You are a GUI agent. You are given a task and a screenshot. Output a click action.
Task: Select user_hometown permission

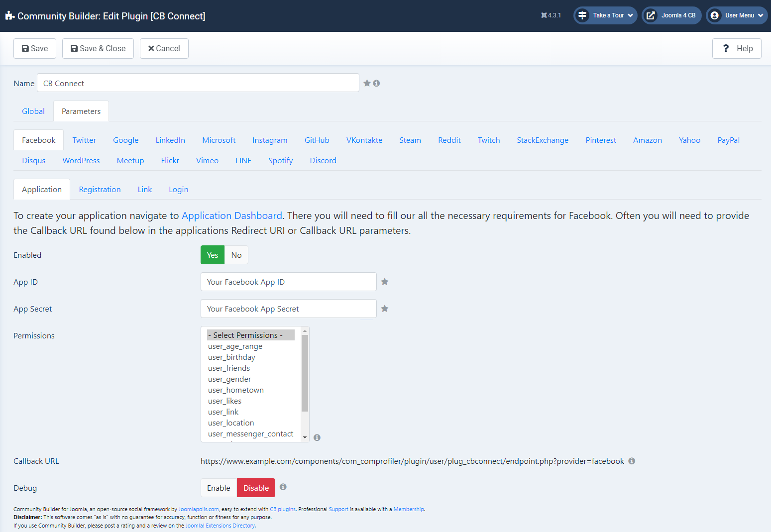click(x=251, y=390)
